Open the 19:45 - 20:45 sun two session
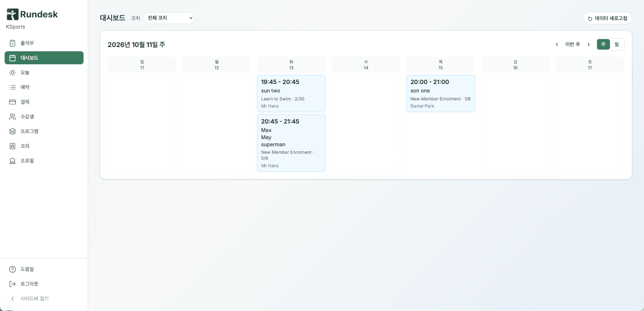Screen dimensions: 644x311 point(291,94)
